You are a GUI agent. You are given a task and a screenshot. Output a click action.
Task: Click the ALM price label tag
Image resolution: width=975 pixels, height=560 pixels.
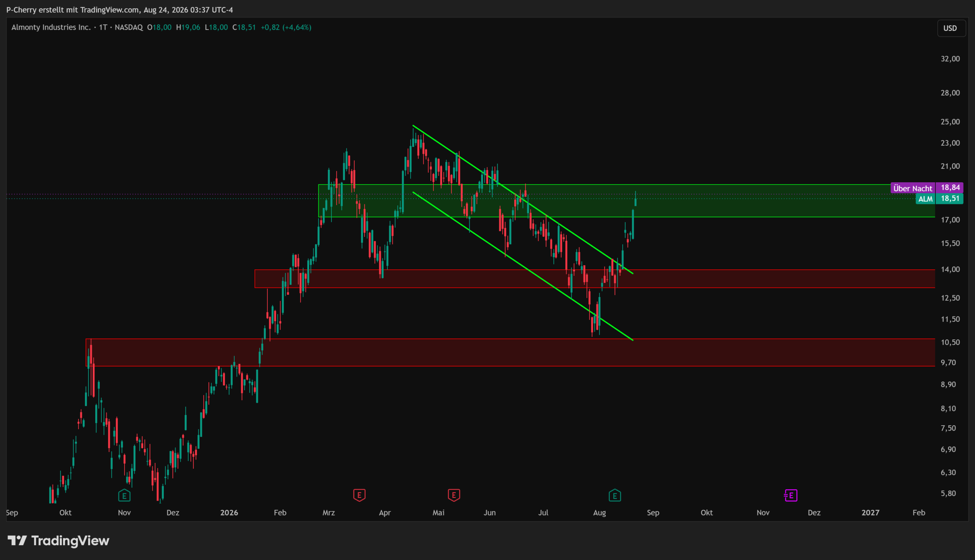[x=925, y=199]
